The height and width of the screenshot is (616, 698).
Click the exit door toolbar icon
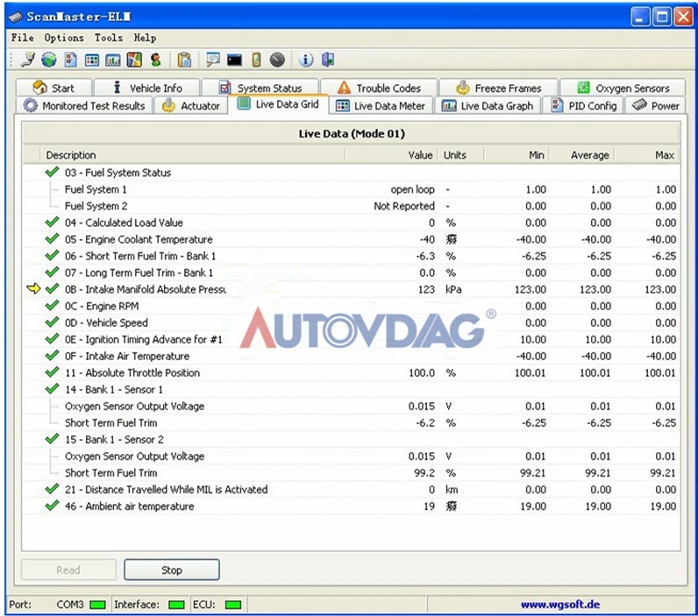[x=328, y=60]
